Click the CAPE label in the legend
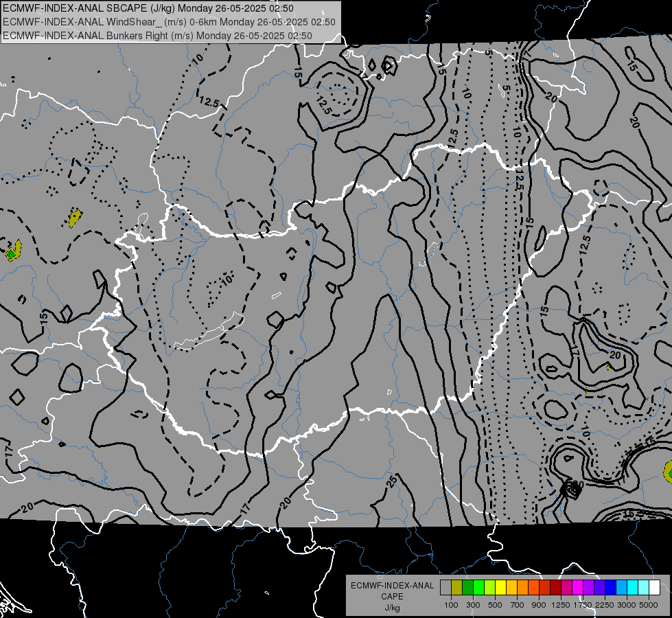672x618 pixels. click(x=392, y=597)
